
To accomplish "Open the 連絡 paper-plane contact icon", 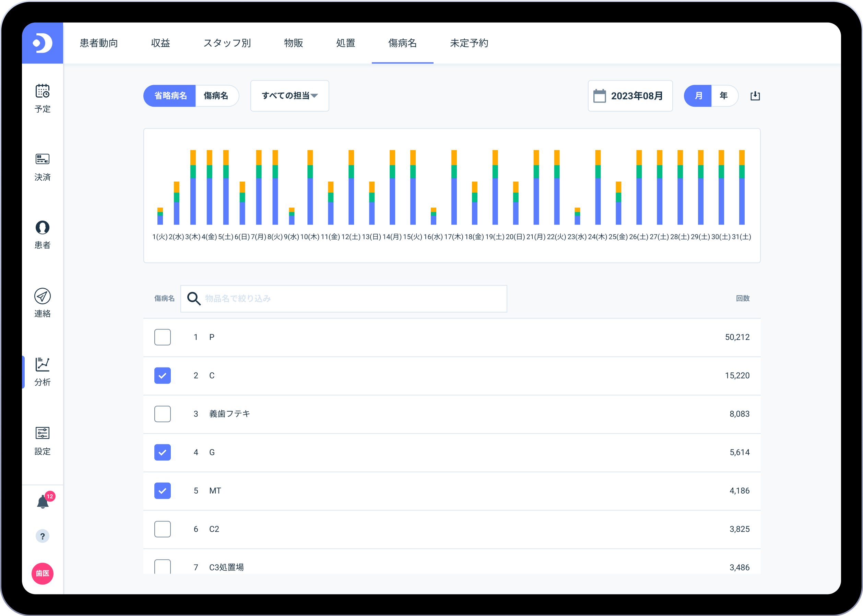I will [x=43, y=296].
